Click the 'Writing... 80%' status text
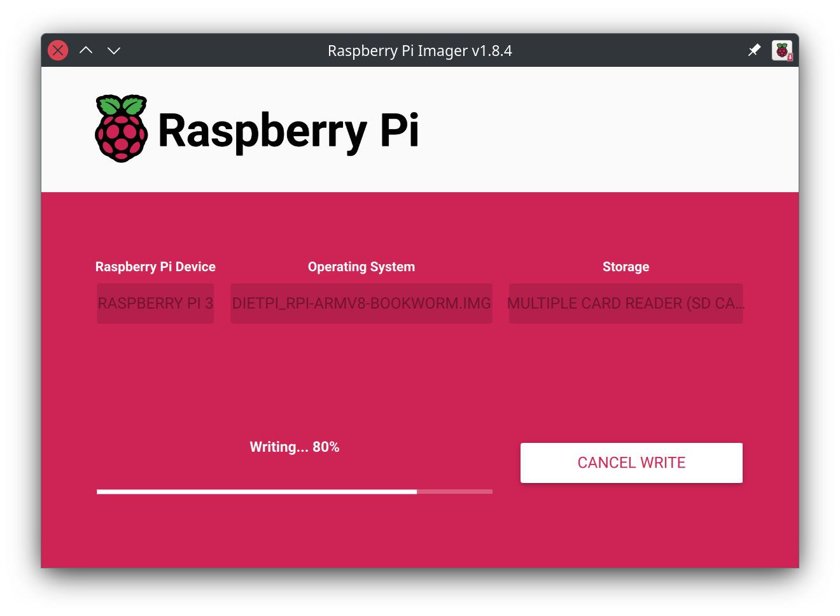Image resolution: width=840 pixels, height=616 pixels. pos(294,447)
